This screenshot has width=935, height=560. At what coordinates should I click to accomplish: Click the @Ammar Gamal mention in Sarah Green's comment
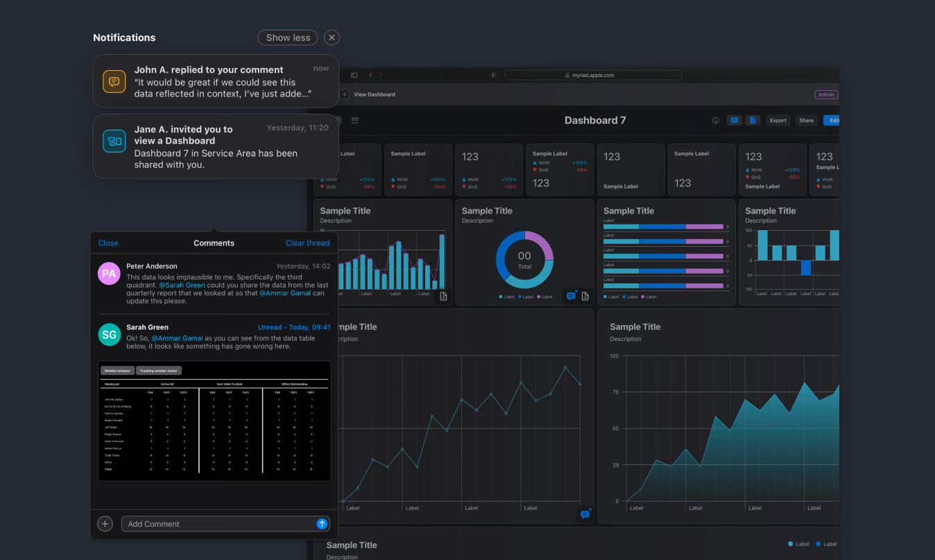click(177, 338)
